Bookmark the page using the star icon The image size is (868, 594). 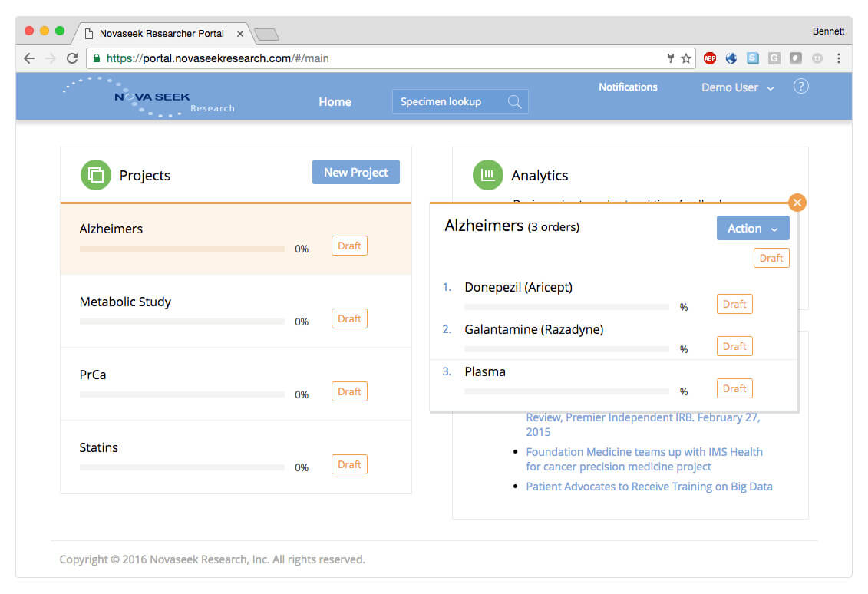click(x=685, y=58)
